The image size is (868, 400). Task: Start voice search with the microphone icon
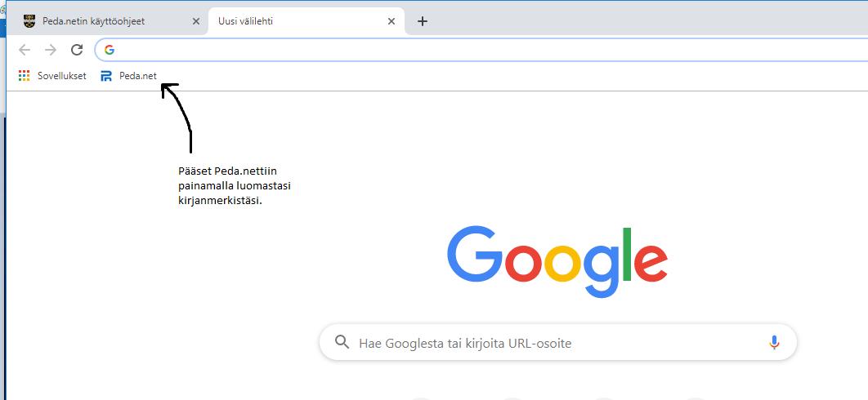[x=774, y=343]
